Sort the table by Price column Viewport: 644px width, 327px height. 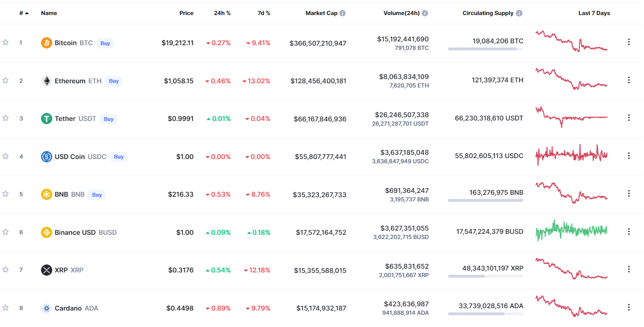186,13
